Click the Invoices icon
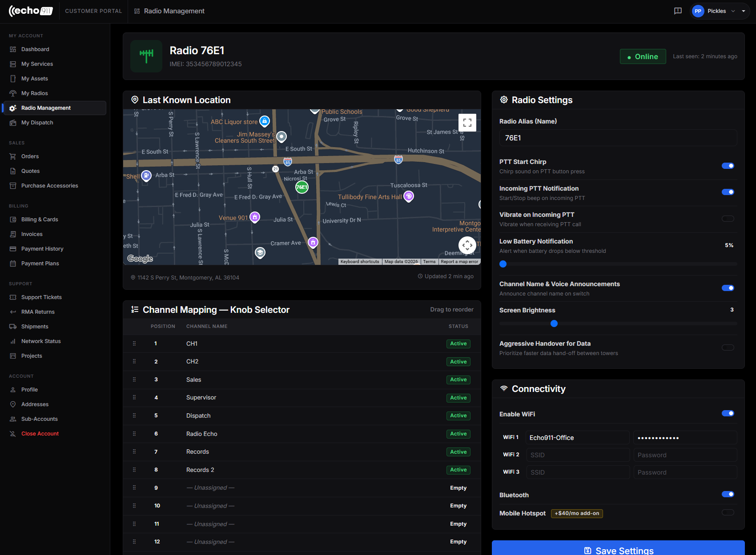This screenshot has width=756, height=555. pos(13,234)
